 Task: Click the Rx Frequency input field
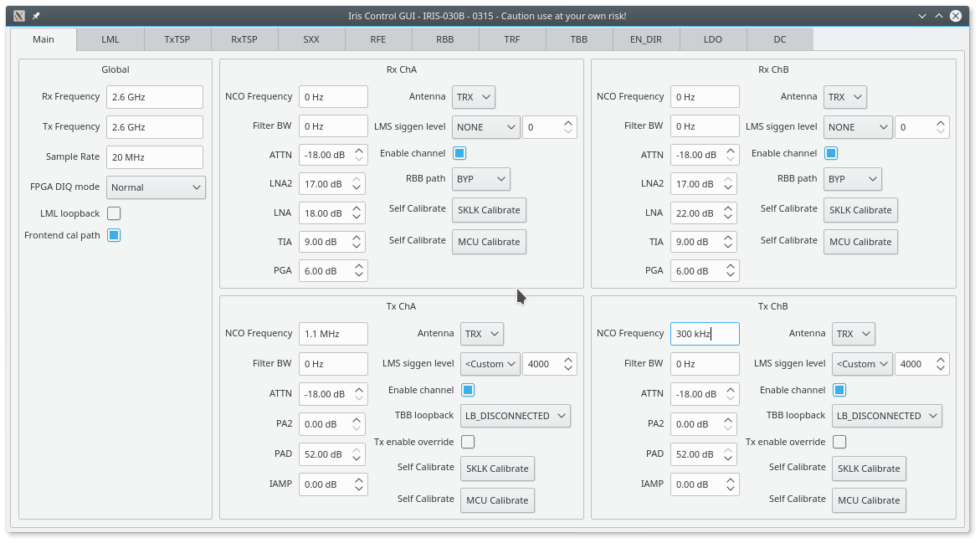(155, 96)
